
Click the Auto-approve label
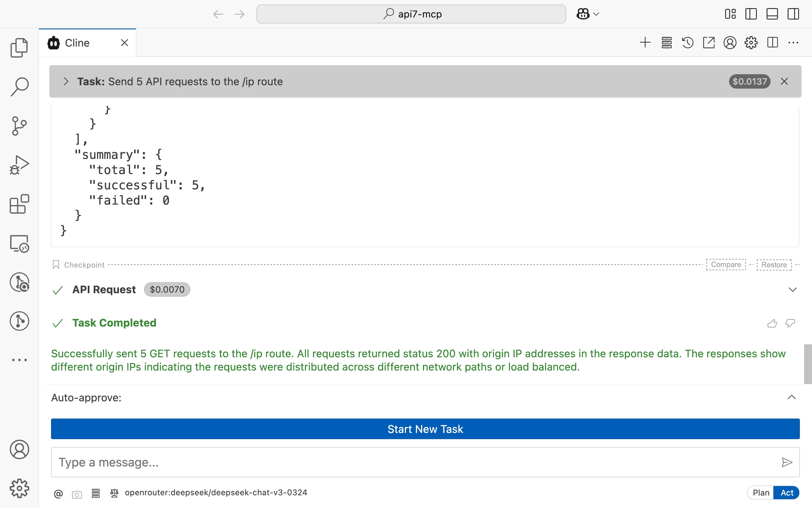[86, 397]
